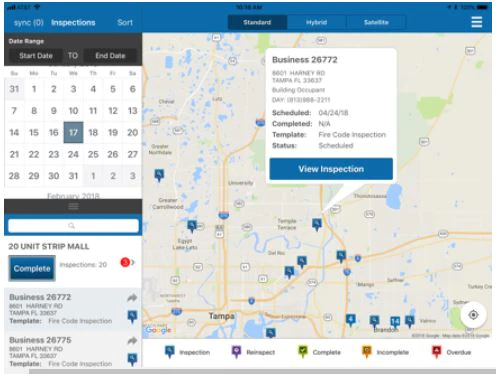The width and height of the screenshot is (496, 374).
Task: Click the inspection search field
Action: pos(73,226)
